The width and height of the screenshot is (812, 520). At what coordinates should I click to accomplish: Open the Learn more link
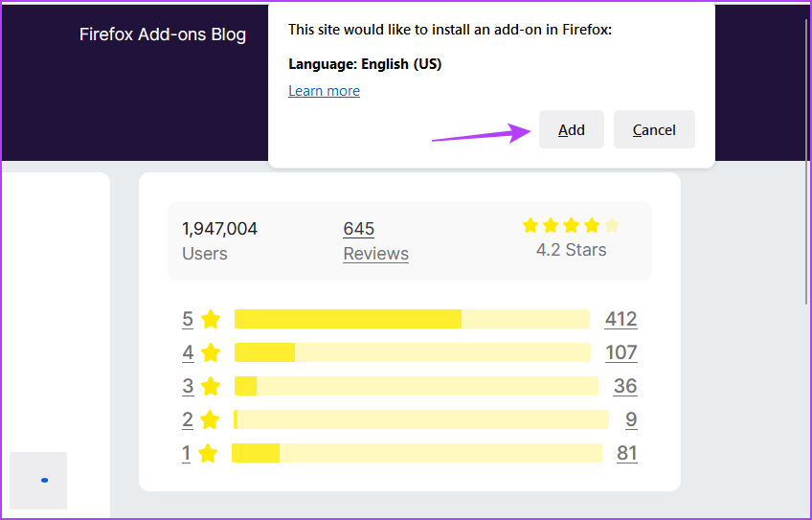[325, 91]
